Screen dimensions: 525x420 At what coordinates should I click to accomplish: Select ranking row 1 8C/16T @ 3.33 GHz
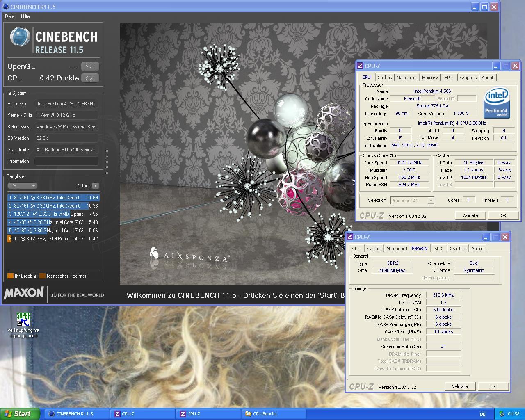(53, 198)
